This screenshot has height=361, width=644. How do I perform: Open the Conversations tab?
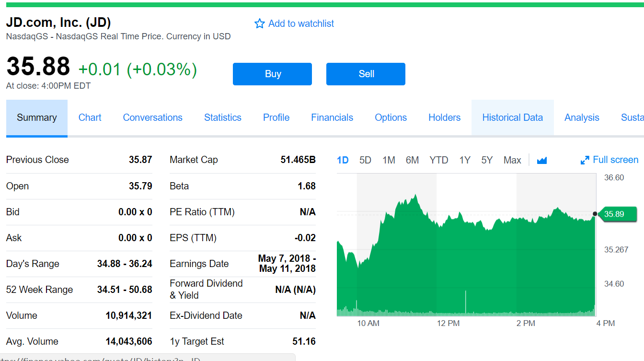coord(153,117)
